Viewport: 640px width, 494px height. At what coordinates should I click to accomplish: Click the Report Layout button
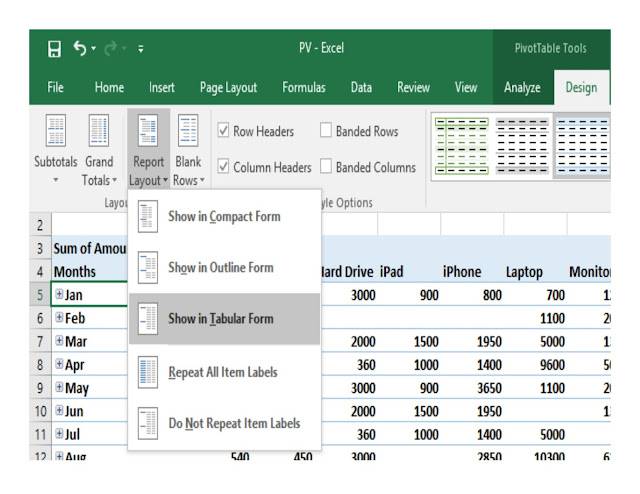(x=148, y=149)
